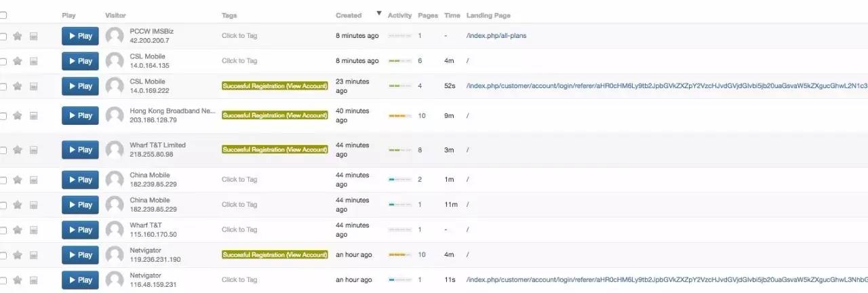Open Successful Registration tag for Wharf T&T Limited
Viewport: 868px width, 293px height.
tap(275, 149)
